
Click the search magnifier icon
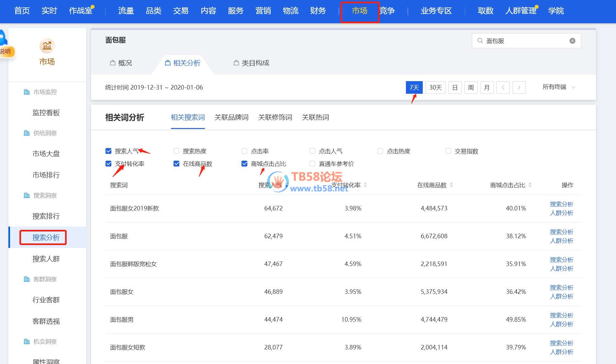(x=480, y=41)
